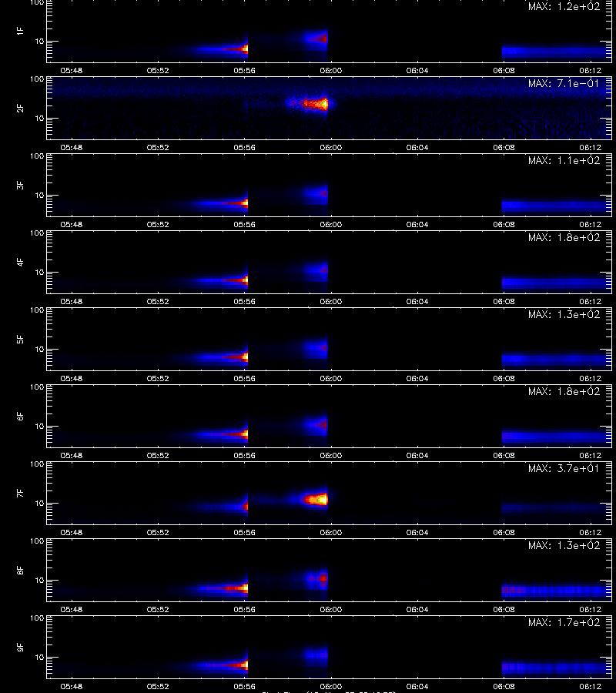616x693 pixels.
Task: Click the 06:08 tick label below panel 6F
Action: [504, 455]
